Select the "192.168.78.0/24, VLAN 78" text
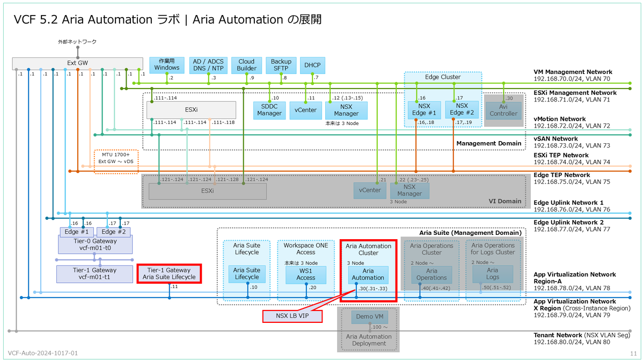Viewport: 644px width, 362px height. [x=572, y=289]
